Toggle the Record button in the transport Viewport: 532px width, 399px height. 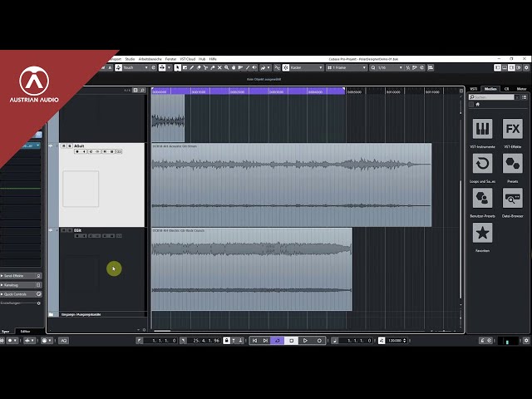tap(319, 341)
